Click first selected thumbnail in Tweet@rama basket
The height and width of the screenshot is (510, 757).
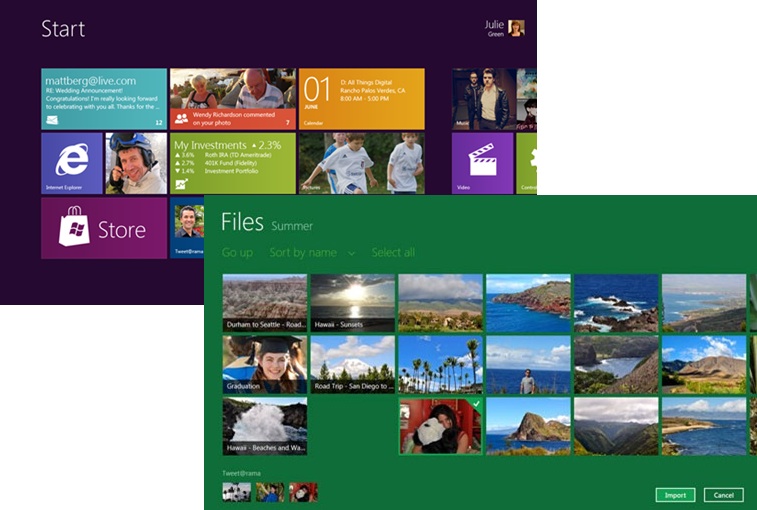tap(237, 492)
